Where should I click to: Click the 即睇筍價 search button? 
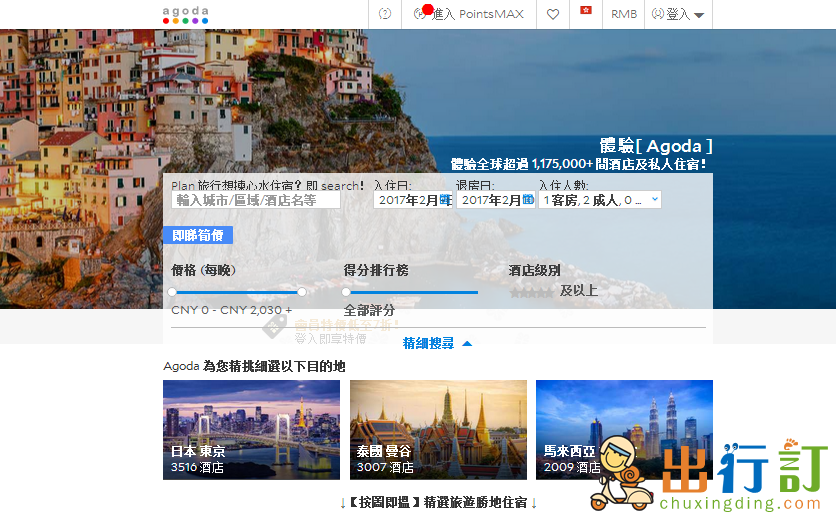198,235
